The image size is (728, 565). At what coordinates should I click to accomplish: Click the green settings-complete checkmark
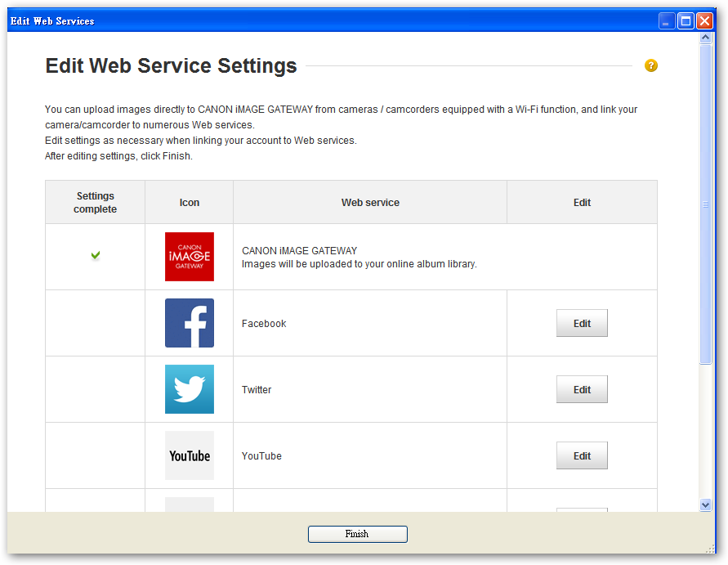coord(96,255)
